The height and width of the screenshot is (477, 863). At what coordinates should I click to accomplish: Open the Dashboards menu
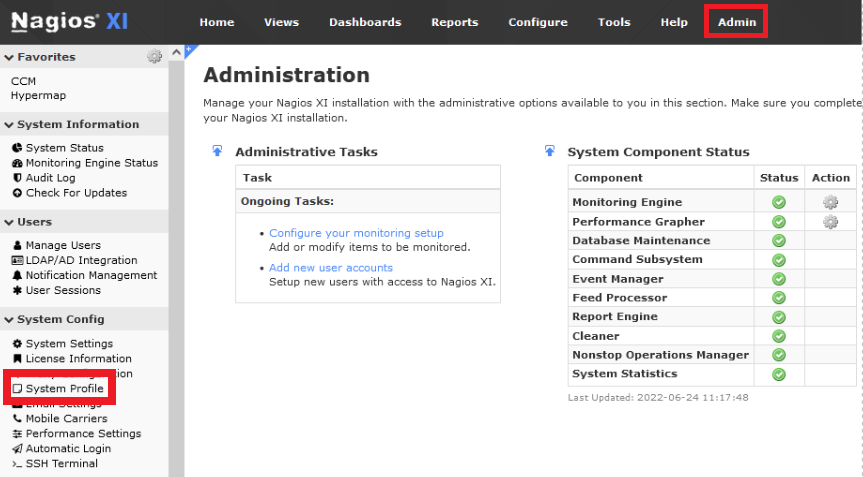pos(365,22)
